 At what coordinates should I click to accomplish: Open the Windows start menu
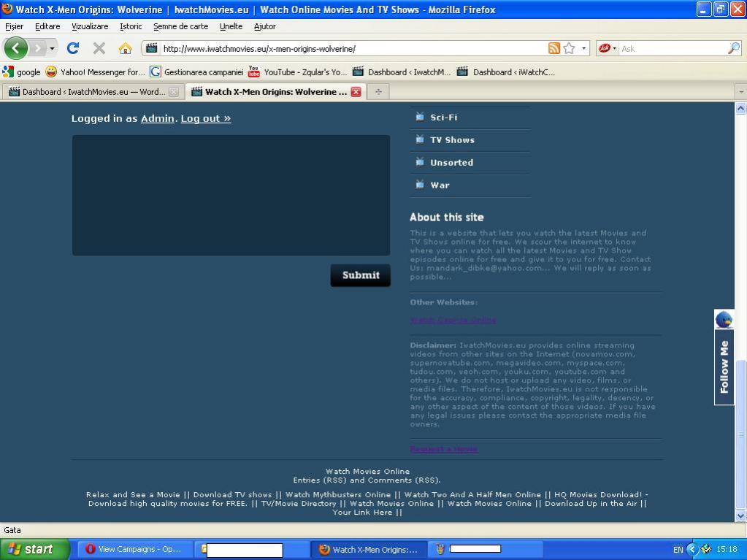(34, 549)
